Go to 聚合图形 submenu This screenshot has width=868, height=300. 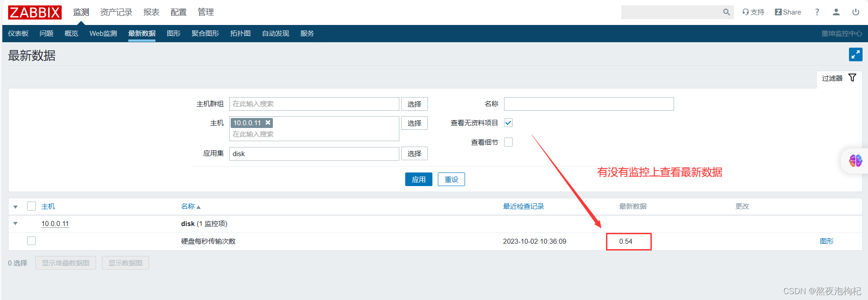tap(205, 34)
